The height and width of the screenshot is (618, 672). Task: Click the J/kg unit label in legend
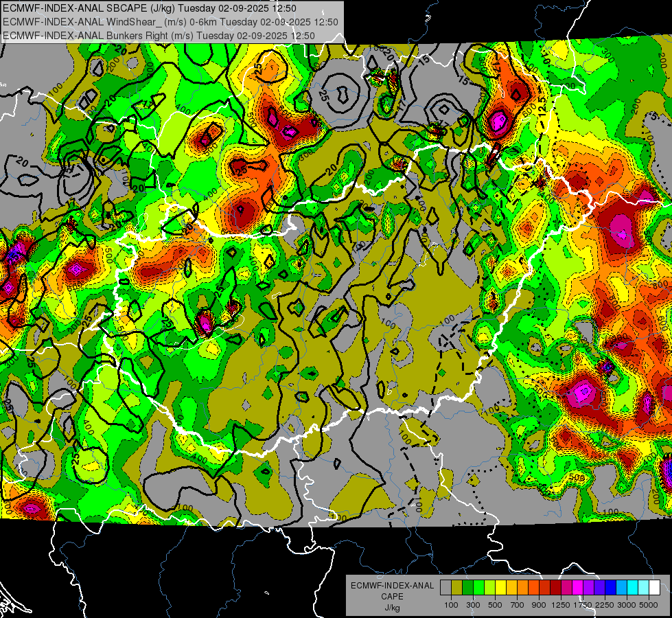click(392, 608)
